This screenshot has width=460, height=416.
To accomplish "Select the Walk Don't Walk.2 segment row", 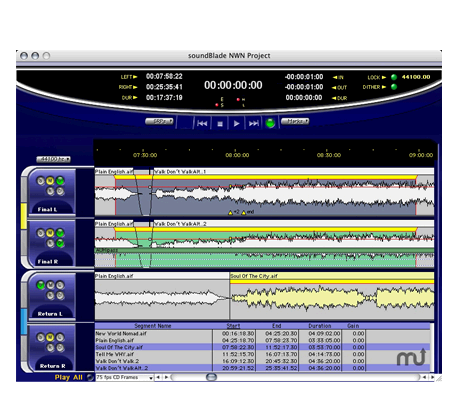I will 262,361.
